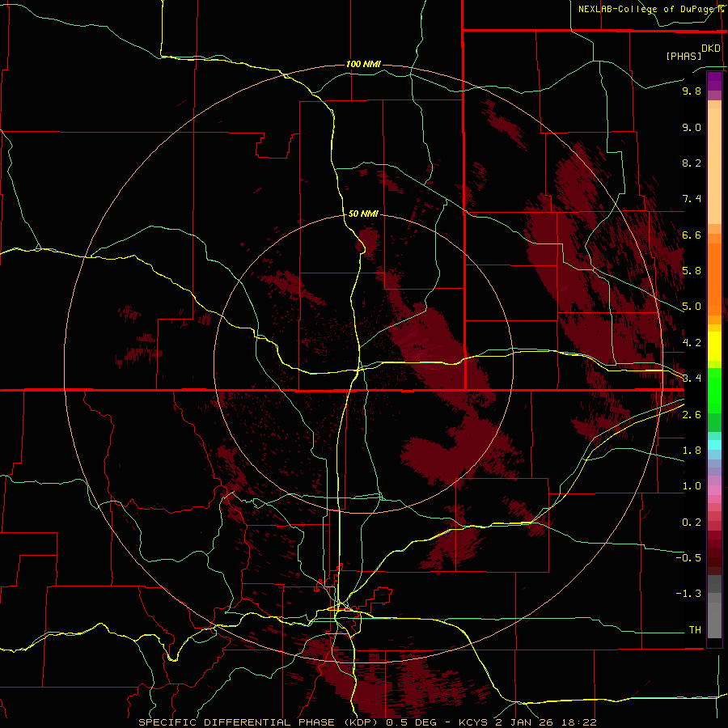
Task: Click the 0.5 DEG elevation text
Action: pos(410,722)
